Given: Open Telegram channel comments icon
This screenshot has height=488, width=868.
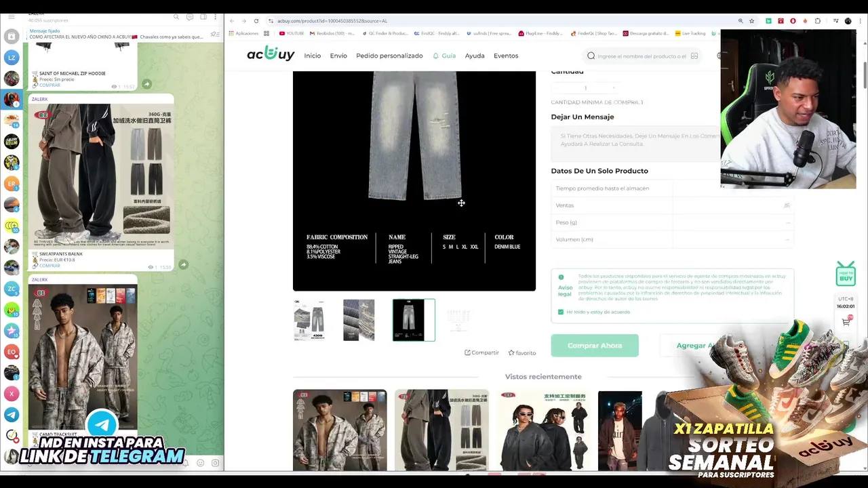Looking at the screenshot, I should coord(189,16).
